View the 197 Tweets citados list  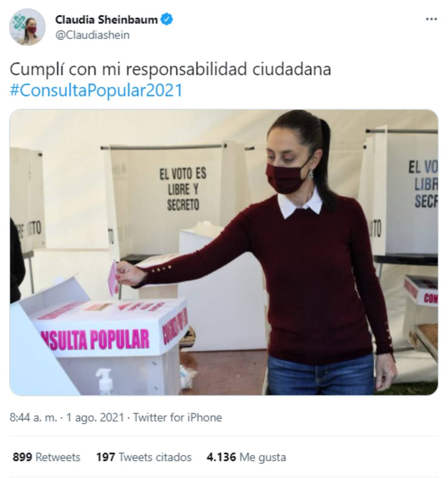point(144,457)
